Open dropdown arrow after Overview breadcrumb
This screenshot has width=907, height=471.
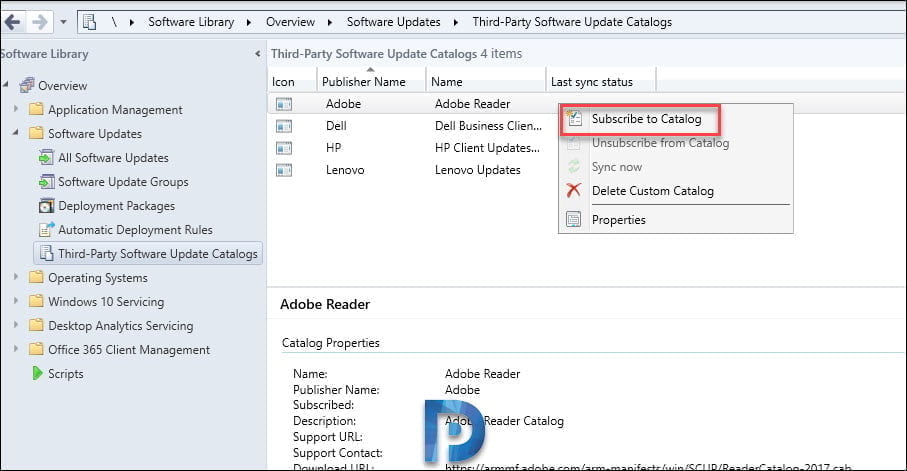(x=330, y=23)
